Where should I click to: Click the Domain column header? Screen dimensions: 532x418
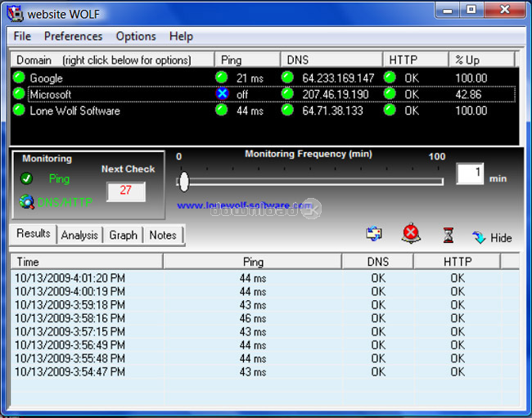[112, 60]
